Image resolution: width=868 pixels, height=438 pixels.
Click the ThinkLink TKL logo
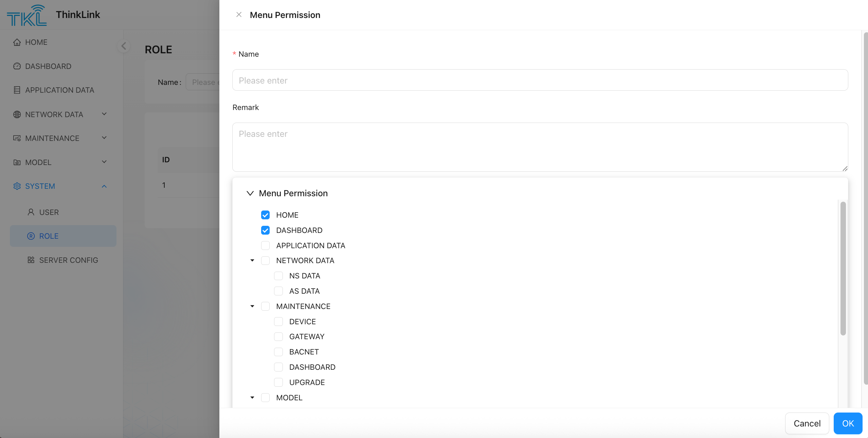pyautogui.click(x=26, y=15)
